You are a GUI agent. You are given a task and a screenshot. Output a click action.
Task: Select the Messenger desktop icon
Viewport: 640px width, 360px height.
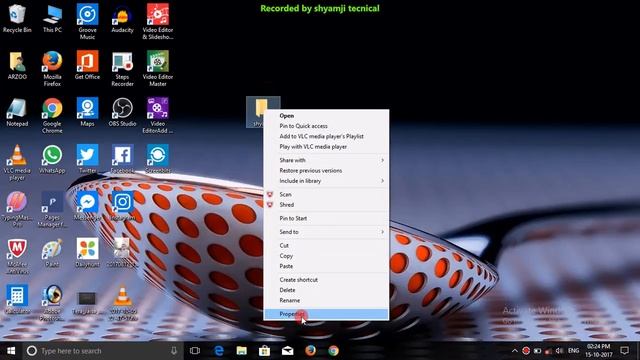[x=87, y=206]
